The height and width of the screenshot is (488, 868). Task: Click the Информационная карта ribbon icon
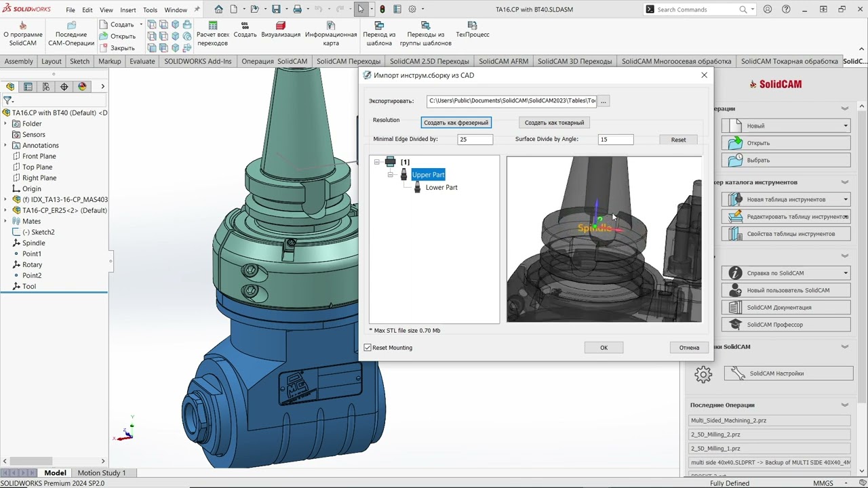tap(331, 34)
